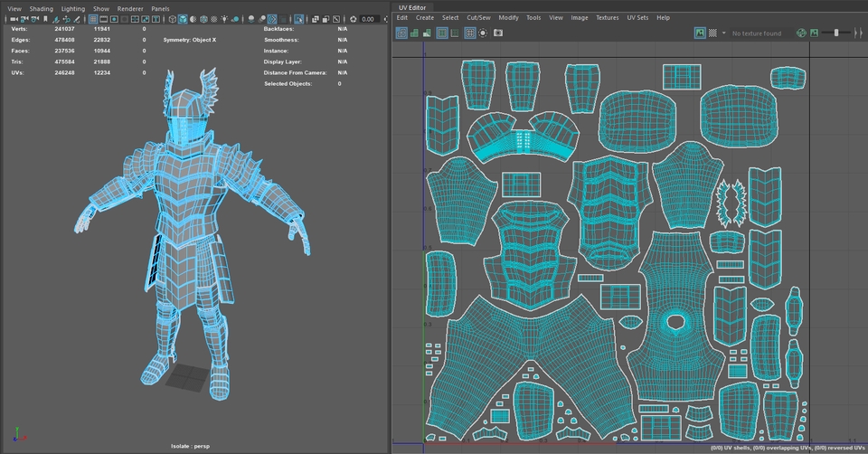Open the UV Editor Edit menu
Screen dimensions: 868x454
[x=401, y=18]
